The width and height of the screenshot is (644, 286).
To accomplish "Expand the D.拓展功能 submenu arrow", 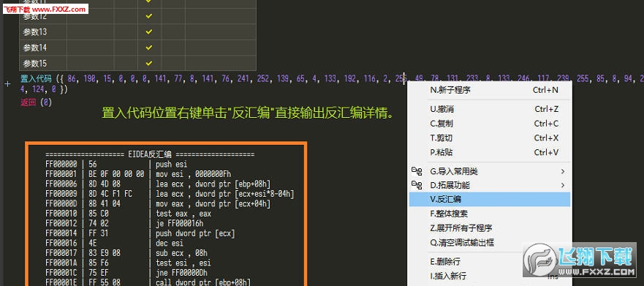I will pyautogui.click(x=563, y=185).
